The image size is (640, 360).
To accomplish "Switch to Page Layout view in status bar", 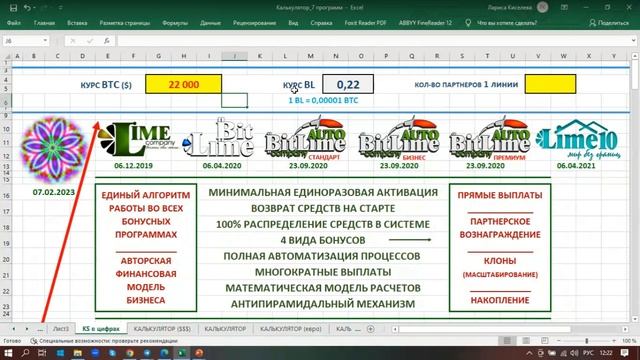I will pyautogui.click(x=526, y=340).
